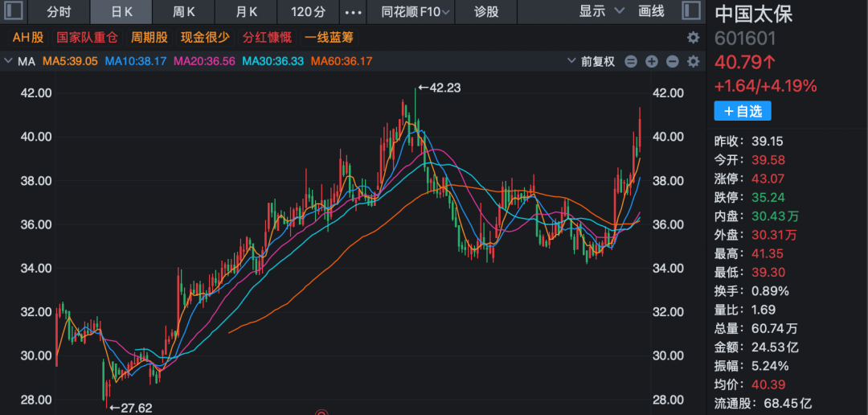Click the 画线 drawing tool button
Screen dimensions: 868x415
[x=651, y=11]
